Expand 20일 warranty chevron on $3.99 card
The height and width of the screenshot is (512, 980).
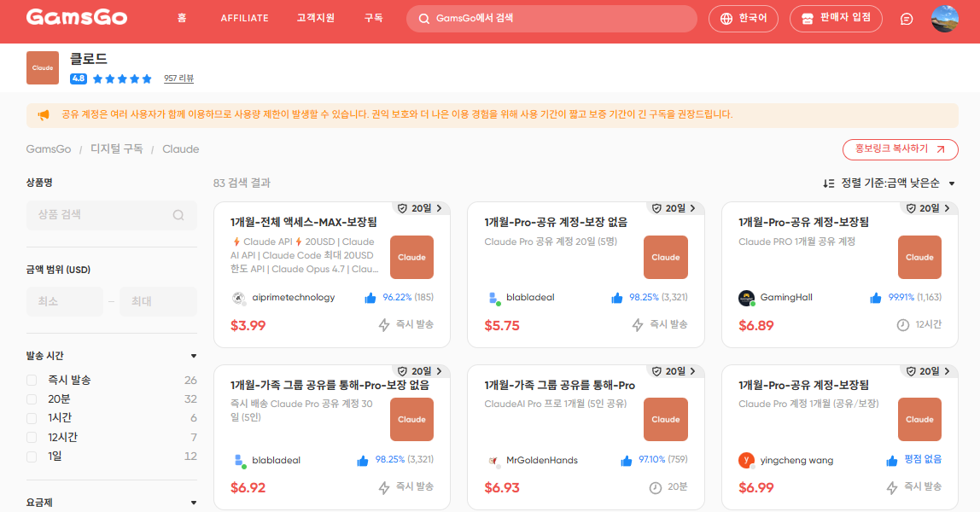pyautogui.click(x=440, y=208)
